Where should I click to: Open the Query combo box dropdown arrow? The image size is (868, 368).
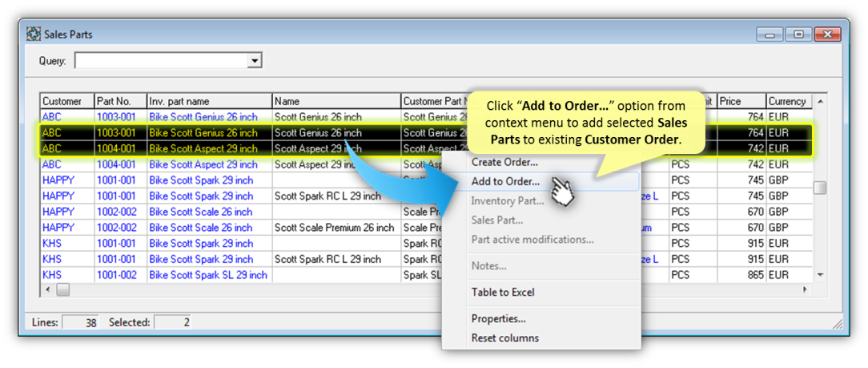[x=255, y=61]
